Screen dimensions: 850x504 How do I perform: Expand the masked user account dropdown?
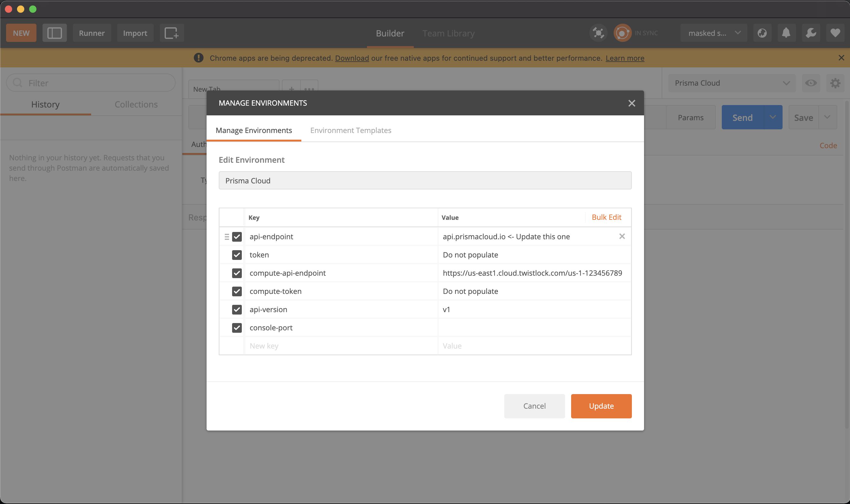713,33
